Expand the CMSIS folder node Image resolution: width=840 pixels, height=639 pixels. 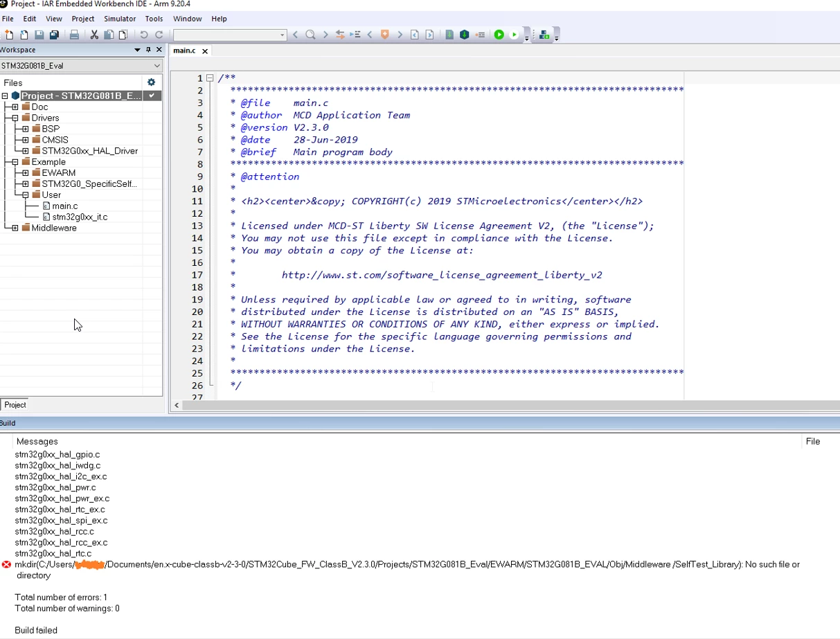click(x=26, y=140)
